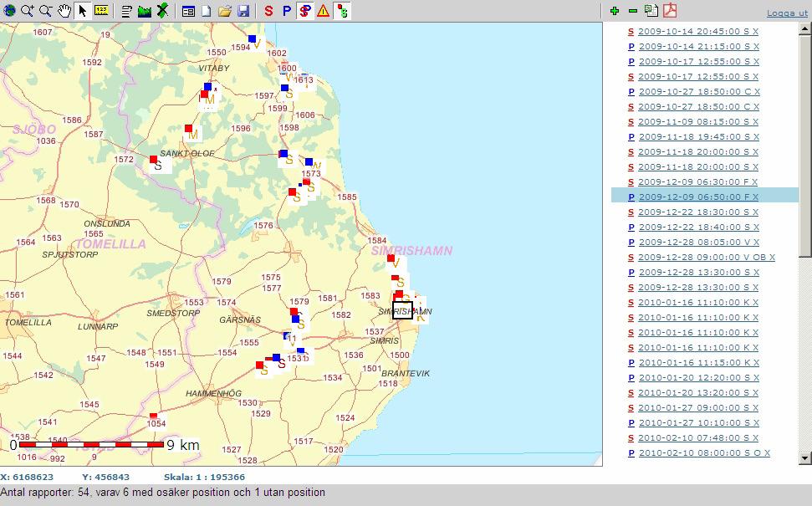Screen dimensions: 812x506
Task: Export the list with the spreadsheet icon
Action: click(651, 10)
